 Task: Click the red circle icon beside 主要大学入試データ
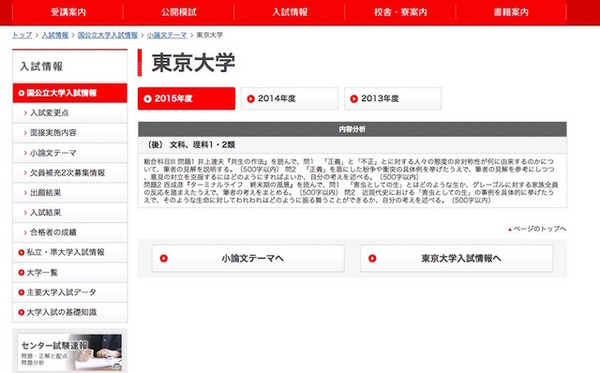21,293
